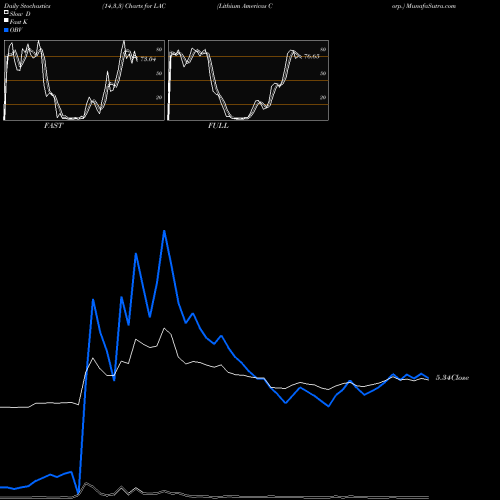Click the 73.04 value in FAST chart
The height and width of the screenshot is (500, 500).
click(x=148, y=59)
